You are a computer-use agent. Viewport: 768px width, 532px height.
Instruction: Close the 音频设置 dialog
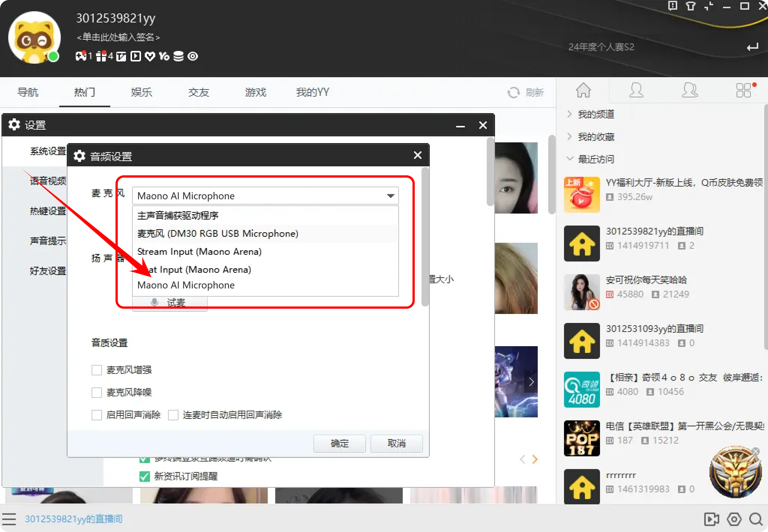pyautogui.click(x=418, y=155)
